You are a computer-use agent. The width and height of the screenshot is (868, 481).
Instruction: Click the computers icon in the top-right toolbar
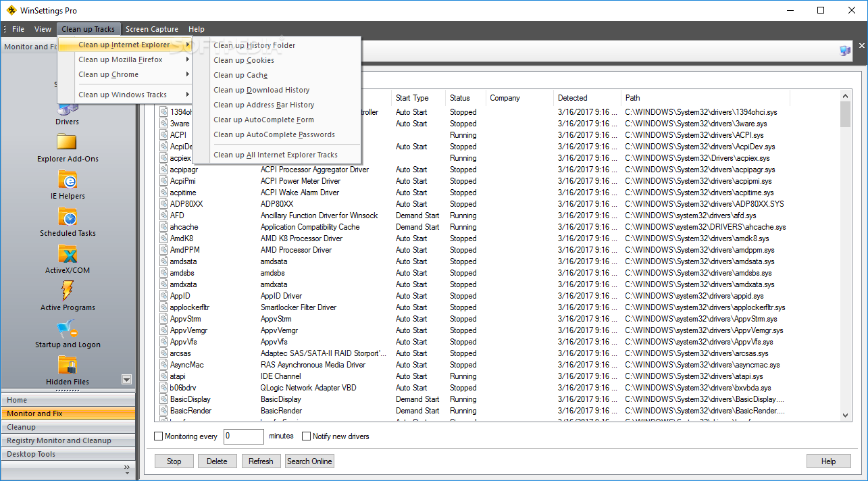coord(845,51)
